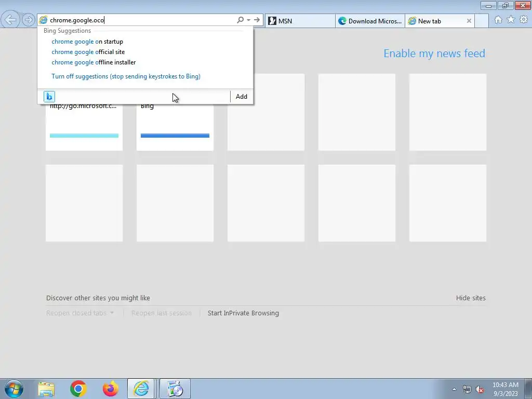532x399 pixels.
Task: Choose suggestion 'chrome google official site'
Action: pos(88,52)
